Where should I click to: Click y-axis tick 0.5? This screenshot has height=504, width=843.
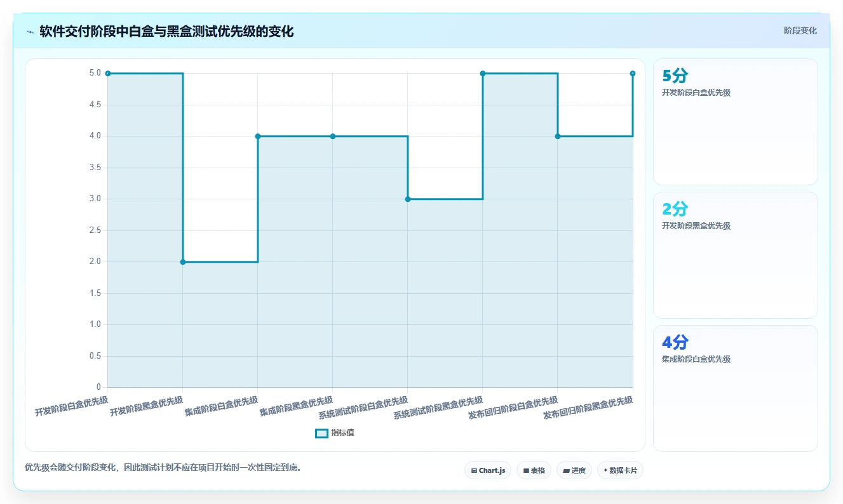(x=95, y=356)
